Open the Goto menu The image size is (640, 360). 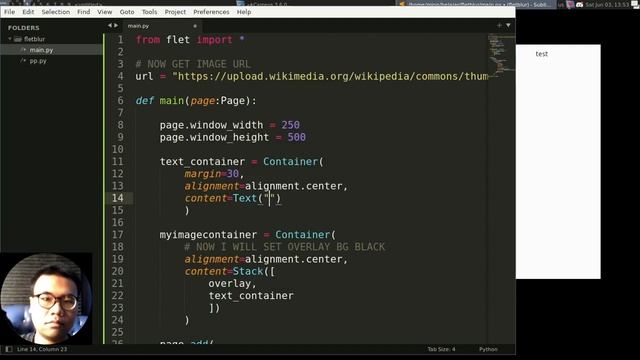(x=127, y=12)
